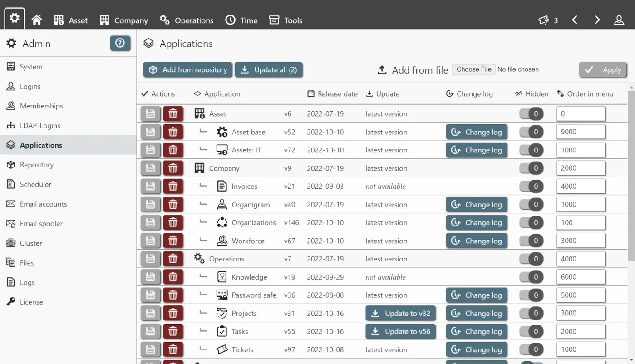Click Order in menu field for Knowledge
This screenshot has width=635, height=364.
coord(581,277)
